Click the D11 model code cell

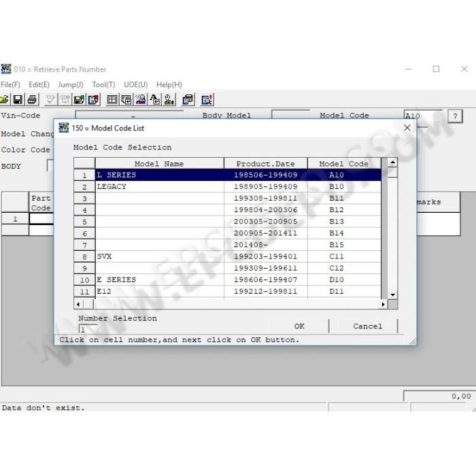pyautogui.click(x=344, y=292)
